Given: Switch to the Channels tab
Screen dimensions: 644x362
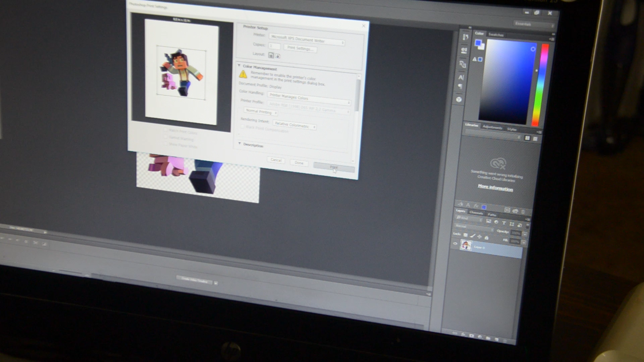Looking at the screenshot, I should coord(476,213).
